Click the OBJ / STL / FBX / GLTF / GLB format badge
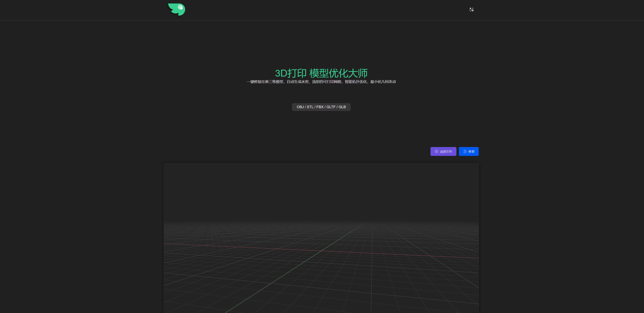Screen dimensions: 644x313 (321, 107)
